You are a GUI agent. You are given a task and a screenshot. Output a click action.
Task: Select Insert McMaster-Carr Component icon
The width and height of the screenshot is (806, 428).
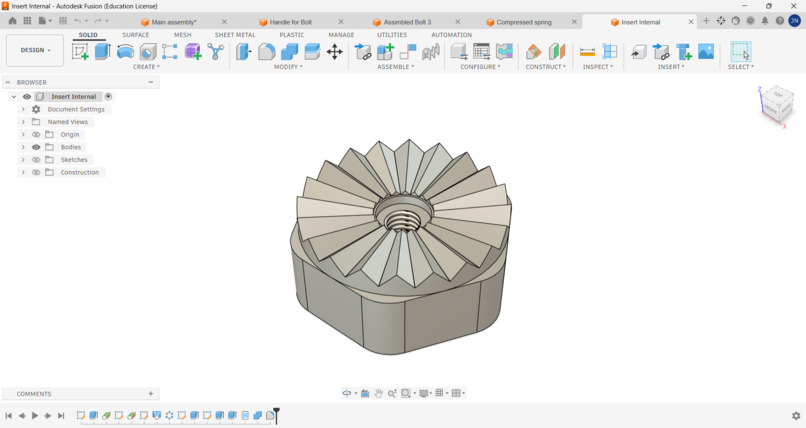point(684,51)
